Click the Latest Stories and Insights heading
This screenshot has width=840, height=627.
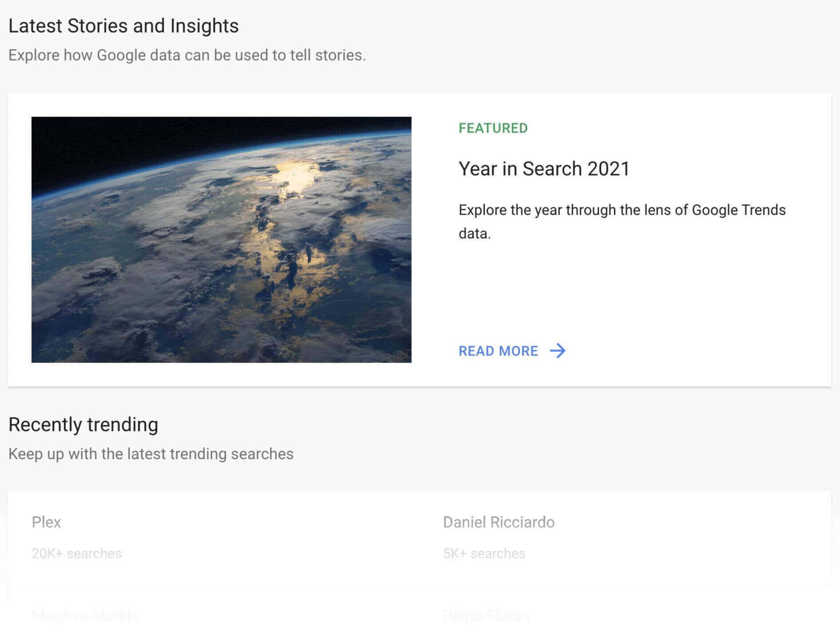123,26
